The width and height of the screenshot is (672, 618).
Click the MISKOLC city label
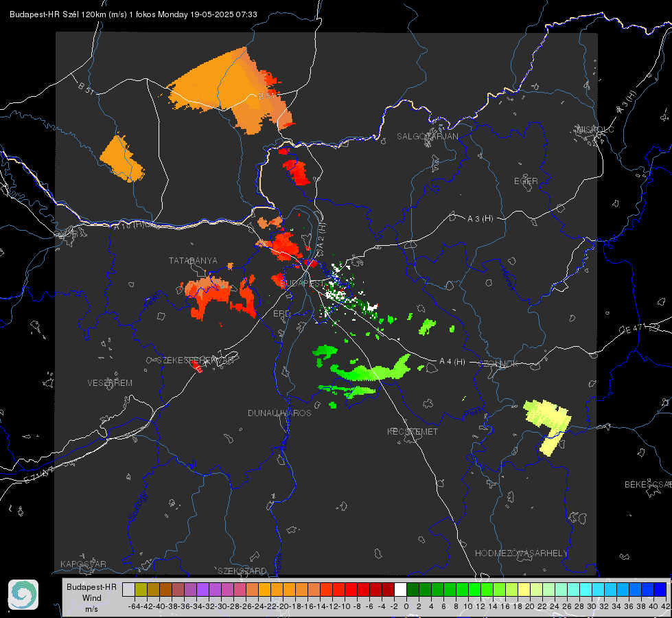pyautogui.click(x=595, y=129)
